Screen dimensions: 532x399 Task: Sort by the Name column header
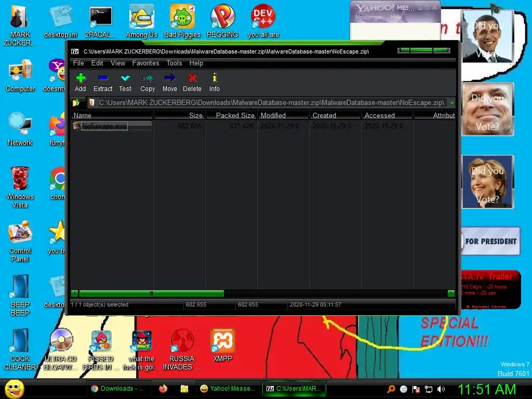[112, 115]
